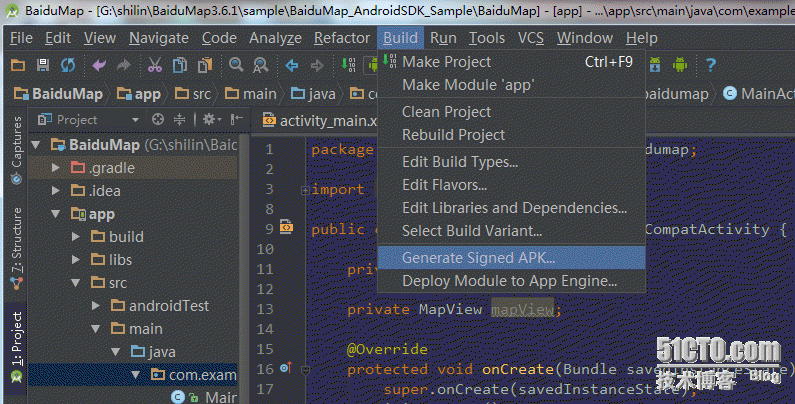Click Scroll from Source target icon

click(x=158, y=120)
